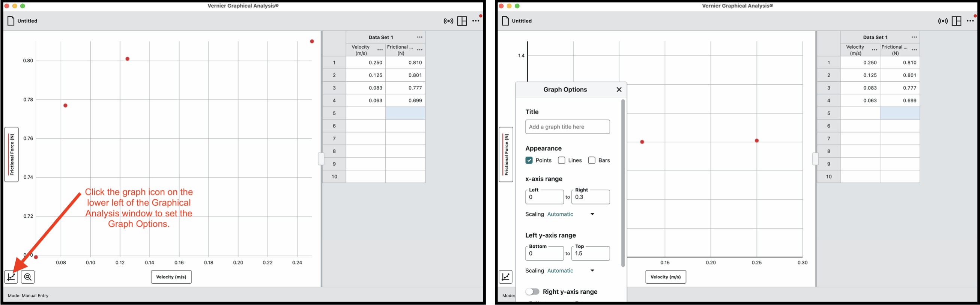Select highlighted row 5 Frictional cell in right window
This screenshot has height=305, width=980.
tap(900, 113)
